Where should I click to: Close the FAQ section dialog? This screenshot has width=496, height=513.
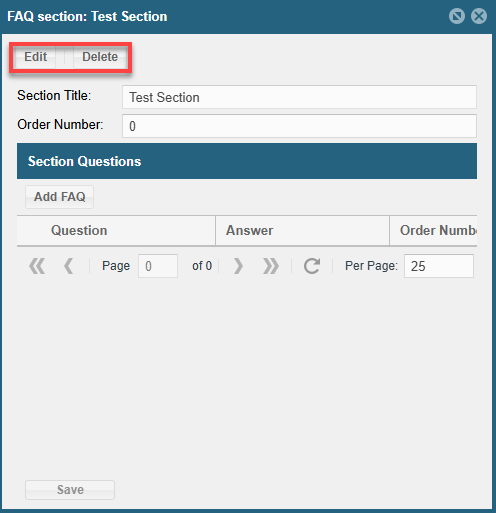tap(479, 16)
